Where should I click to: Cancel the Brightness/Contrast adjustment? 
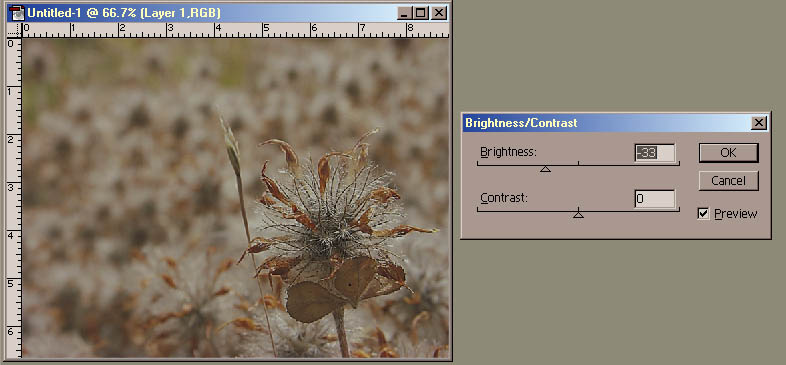coord(728,180)
